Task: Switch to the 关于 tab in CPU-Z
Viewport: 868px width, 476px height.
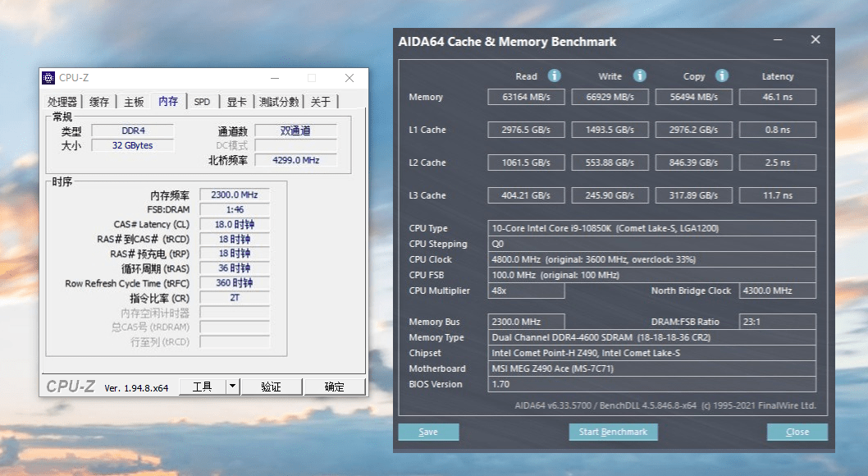Action: point(321,102)
